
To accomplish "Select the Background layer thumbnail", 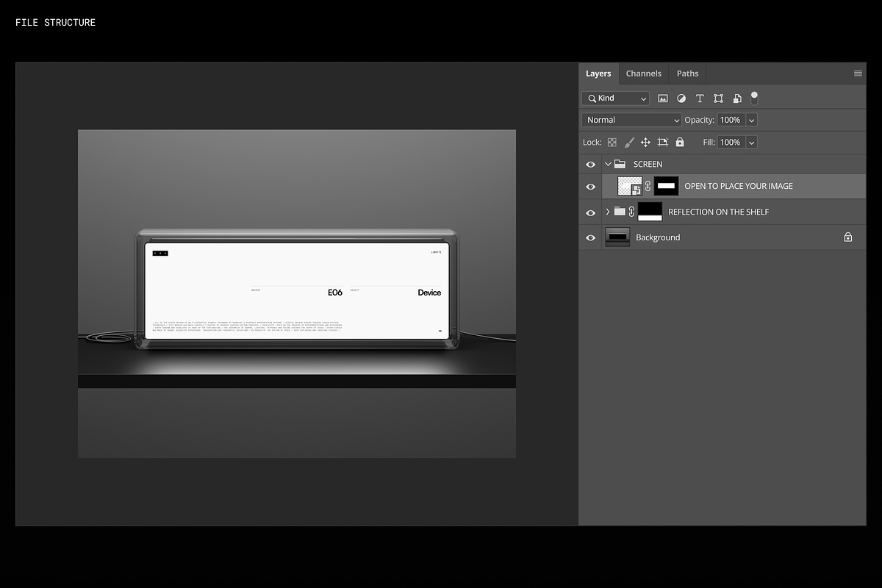I will pyautogui.click(x=617, y=237).
